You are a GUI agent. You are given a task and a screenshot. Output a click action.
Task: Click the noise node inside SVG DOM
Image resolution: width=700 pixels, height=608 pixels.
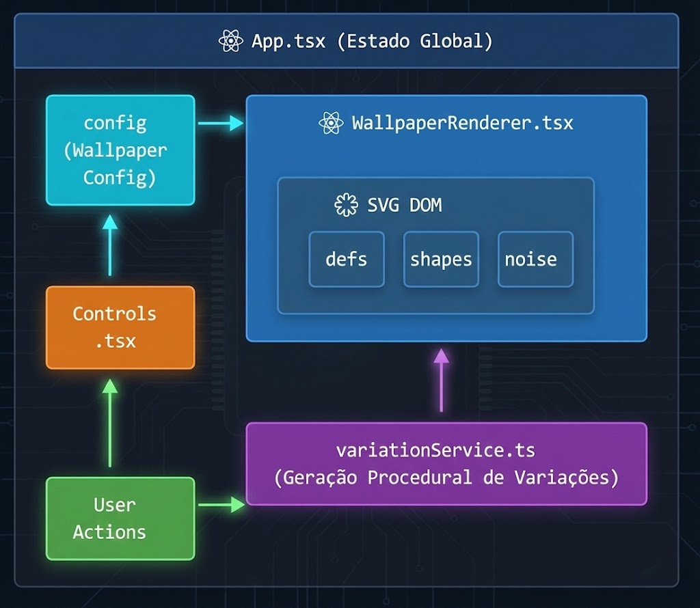coord(535,260)
